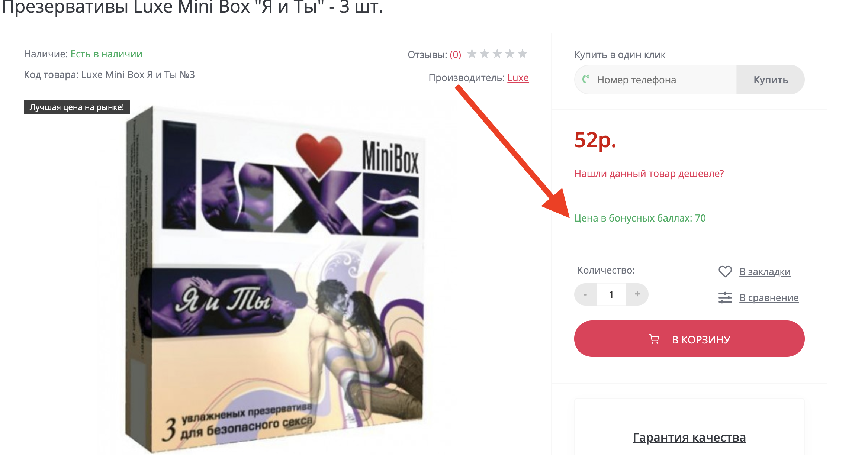
Task: Rate the product with five stars
Action: point(523,54)
